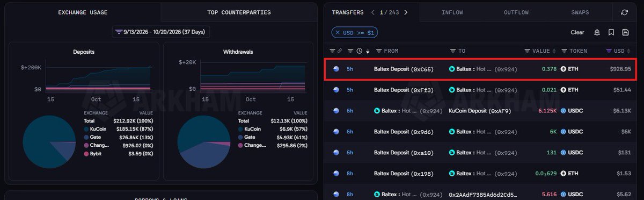Click the USDC token icon in the 6.125K row
The width and height of the screenshot is (644, 200).
(x=563, y=111)
